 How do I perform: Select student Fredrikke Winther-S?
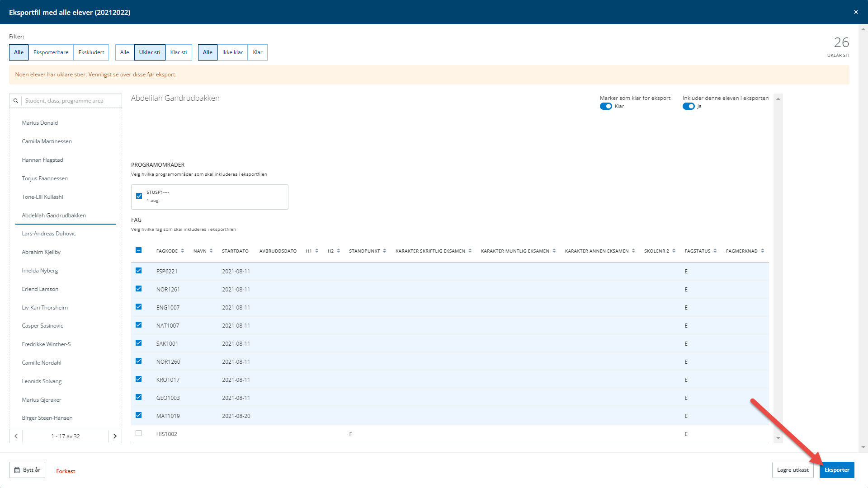(46, 344)
